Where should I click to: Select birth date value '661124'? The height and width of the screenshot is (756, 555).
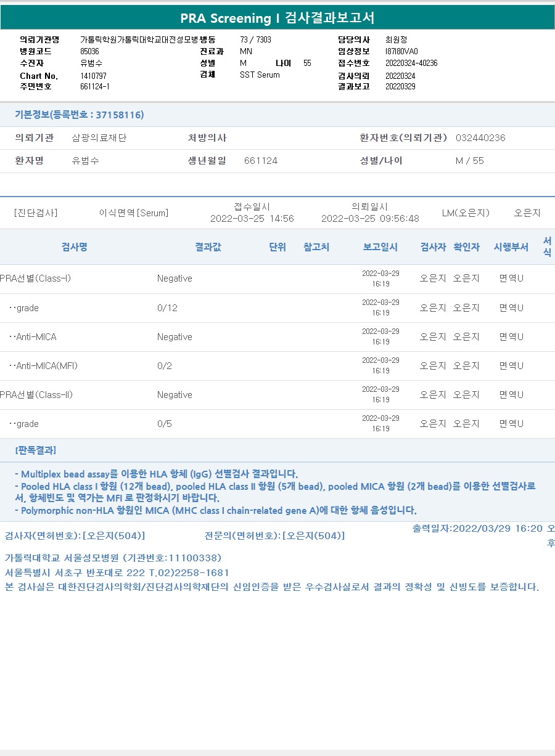pyautogui.click(x=261, y=160)
